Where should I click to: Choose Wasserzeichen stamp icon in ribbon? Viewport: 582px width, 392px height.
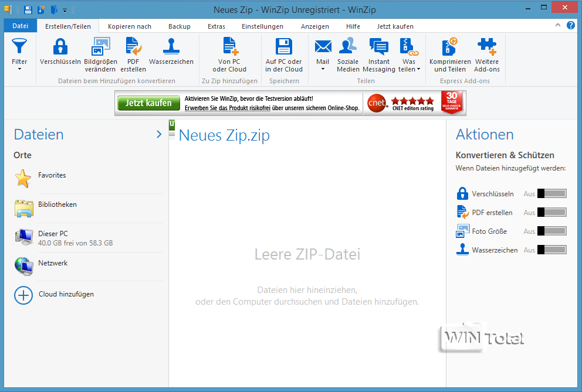(x=171, y=47)
